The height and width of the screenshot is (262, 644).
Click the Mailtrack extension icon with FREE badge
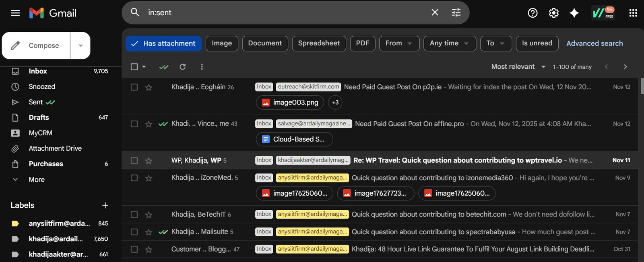pos(603,13)
